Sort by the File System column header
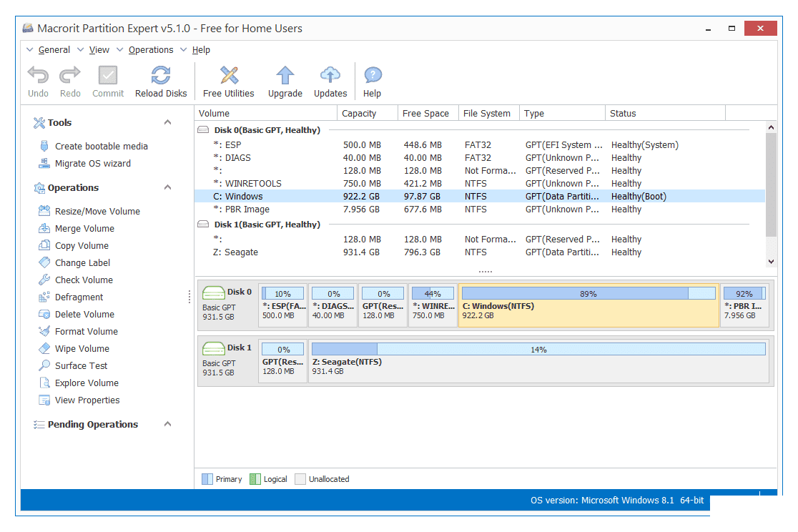 488,113
